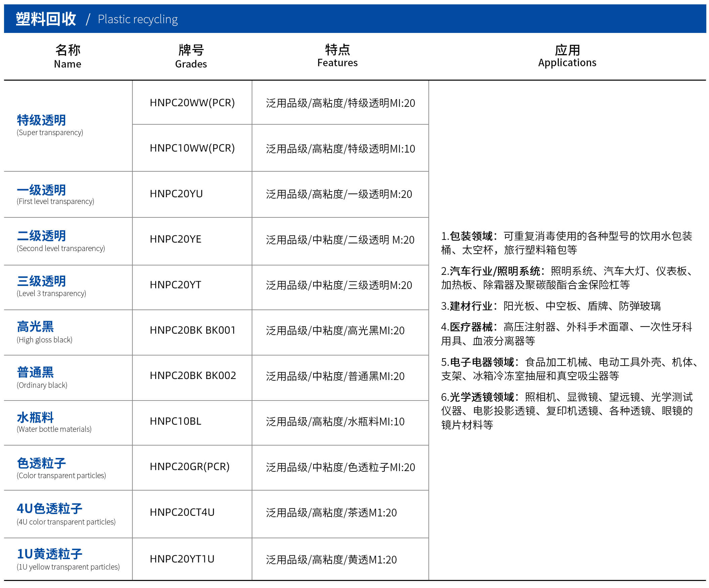Click the Plastic recycling subtitle text

click(x=137, y=19)
